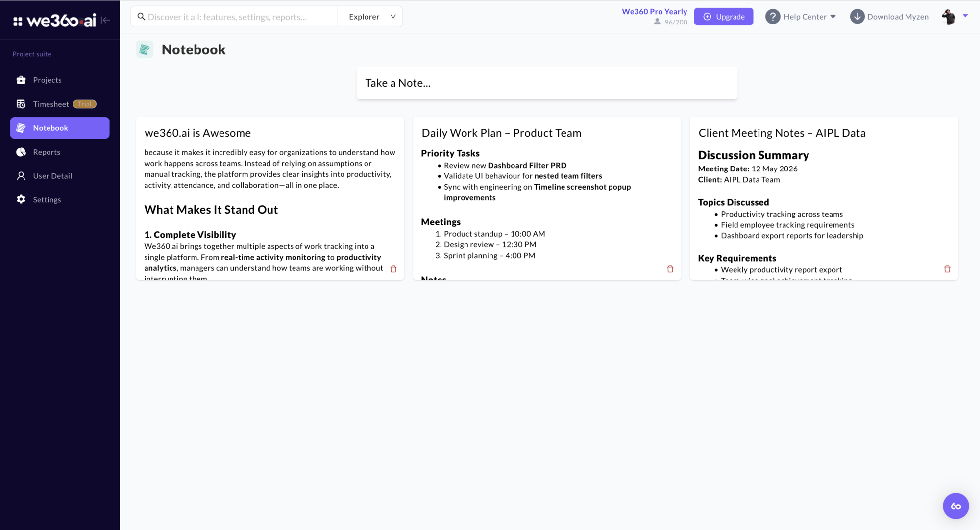Click the 'Priority Tasks' heading
This screenshot has width=980, height=530.
coord(450,153)
